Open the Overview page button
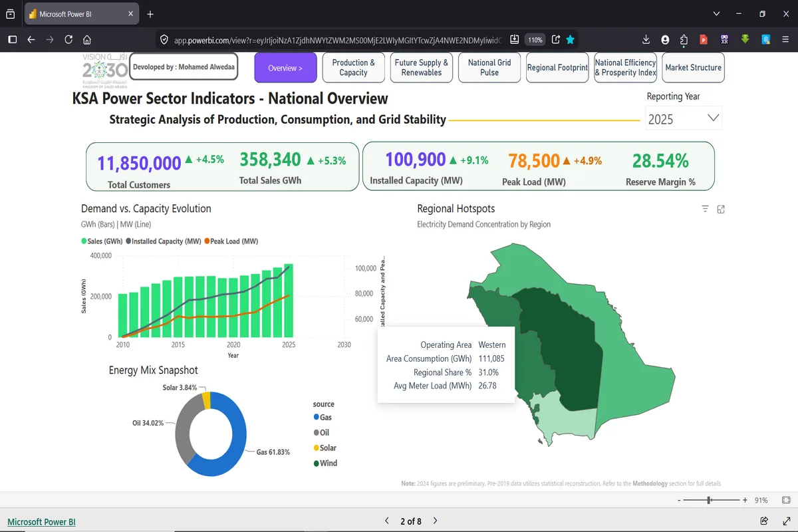This screenshot has height=532, width=798. click(285, 68)
